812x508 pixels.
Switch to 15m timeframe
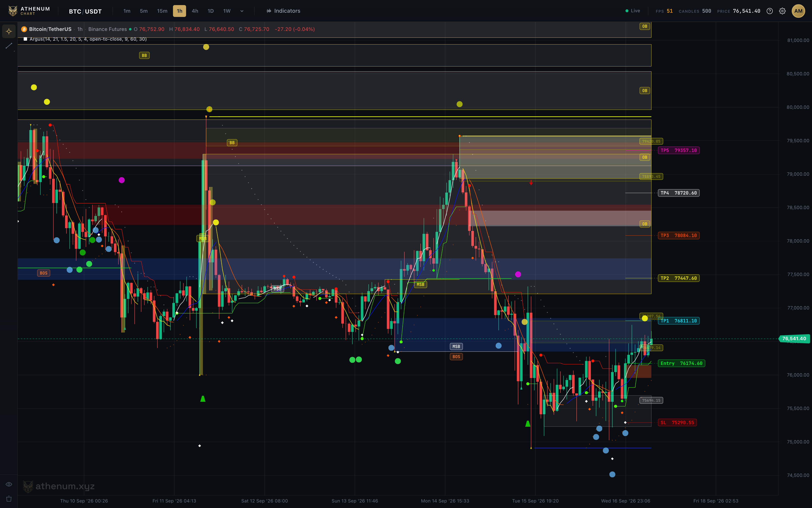click(x=162, y=11)
